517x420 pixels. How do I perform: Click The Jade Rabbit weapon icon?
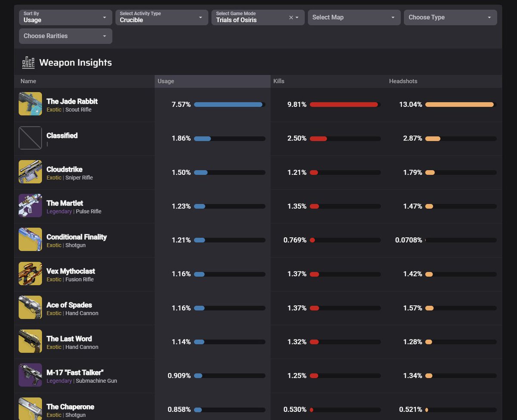(30, 104)
